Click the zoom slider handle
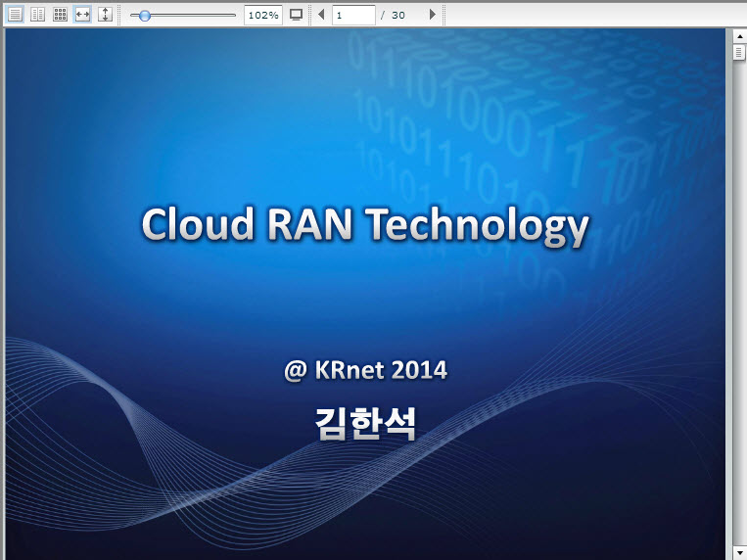This screenshot has width=747, height=560. [x=144, y=16]
